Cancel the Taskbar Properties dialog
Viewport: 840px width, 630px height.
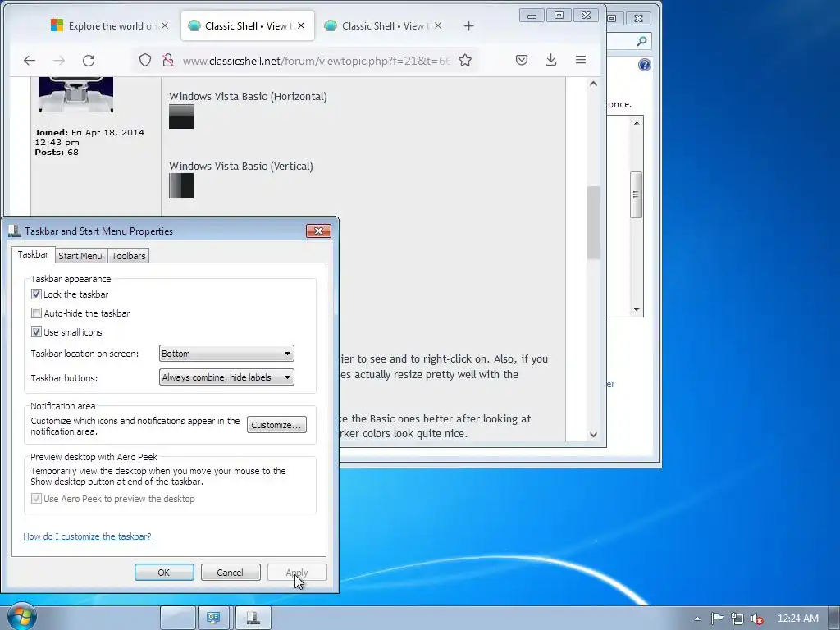(231, 572)
